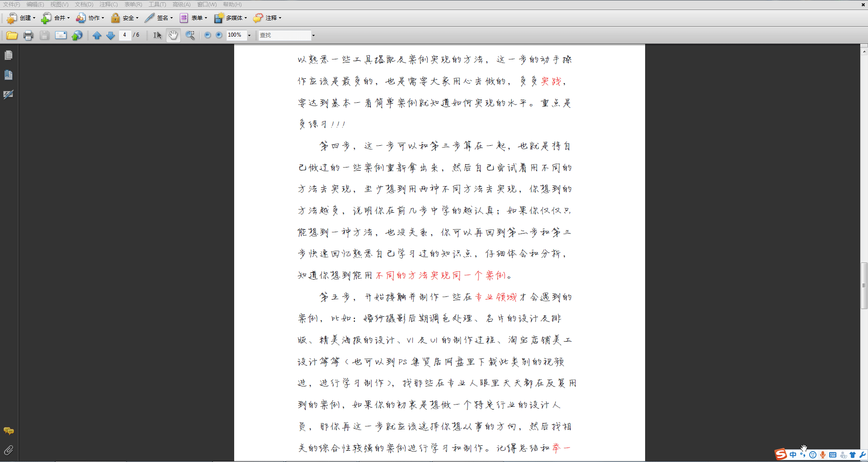Viewport: 868px width, 462px height.
Task: Click the upload to web globe icon
Action: (x=77, y=35)
